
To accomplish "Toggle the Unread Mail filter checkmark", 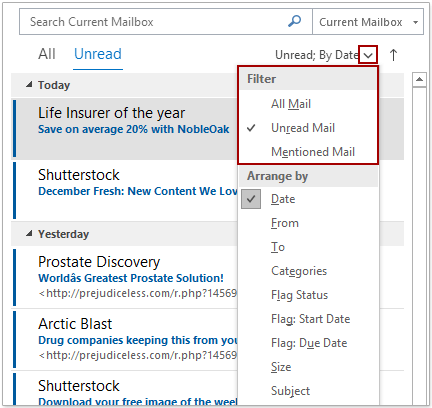I will 309,128.
